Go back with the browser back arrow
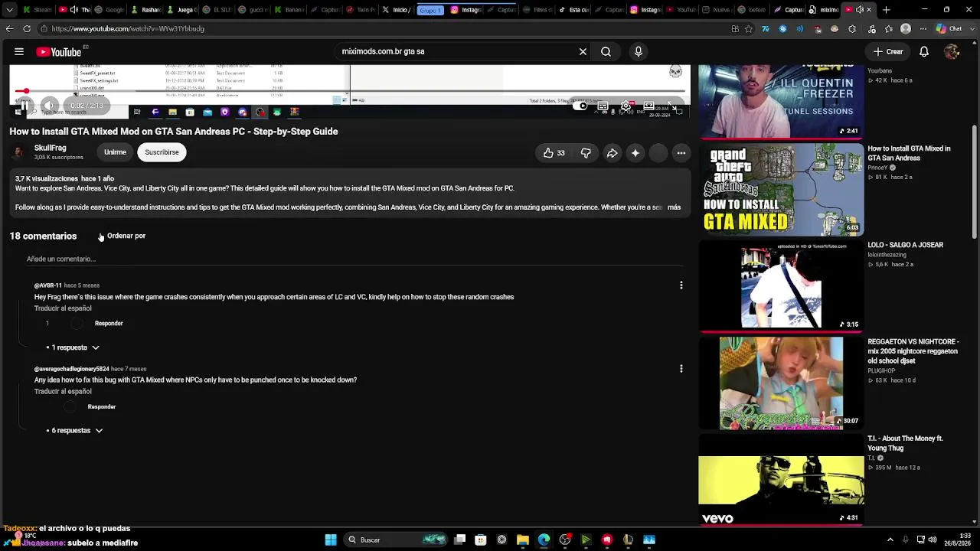Viewport: 980px width, 551px height. tap(9, 28)
